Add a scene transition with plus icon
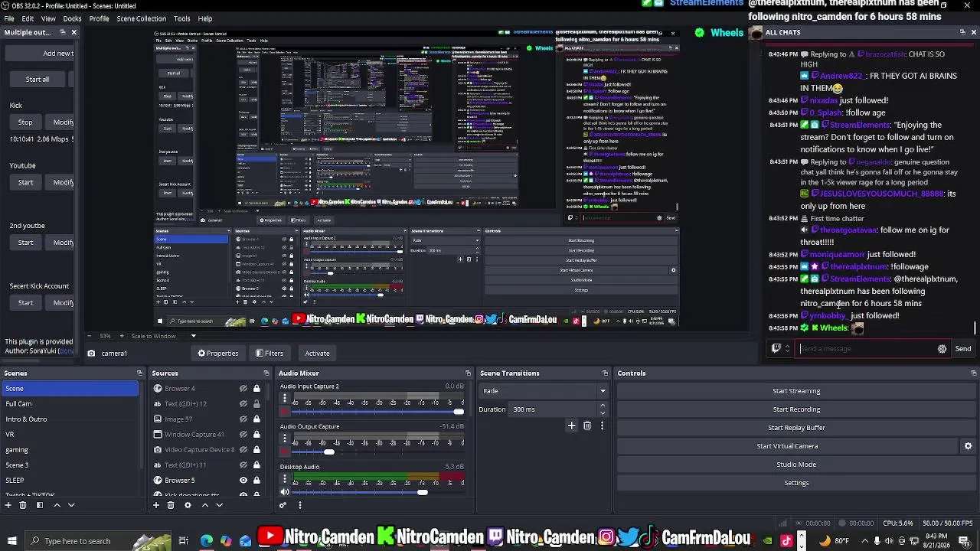 point(571,425)
